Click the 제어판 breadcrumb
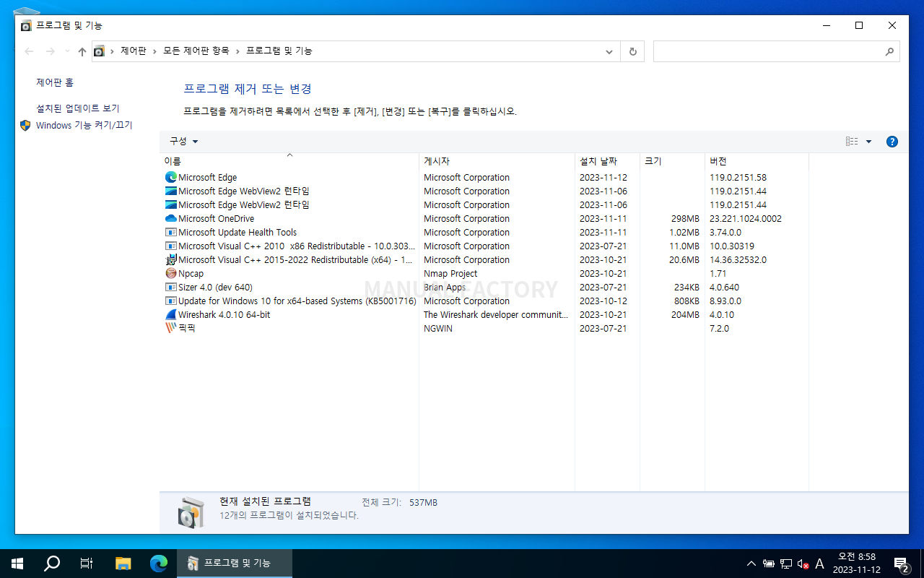Screen dimensions: 924x578 tap(133, 51)
